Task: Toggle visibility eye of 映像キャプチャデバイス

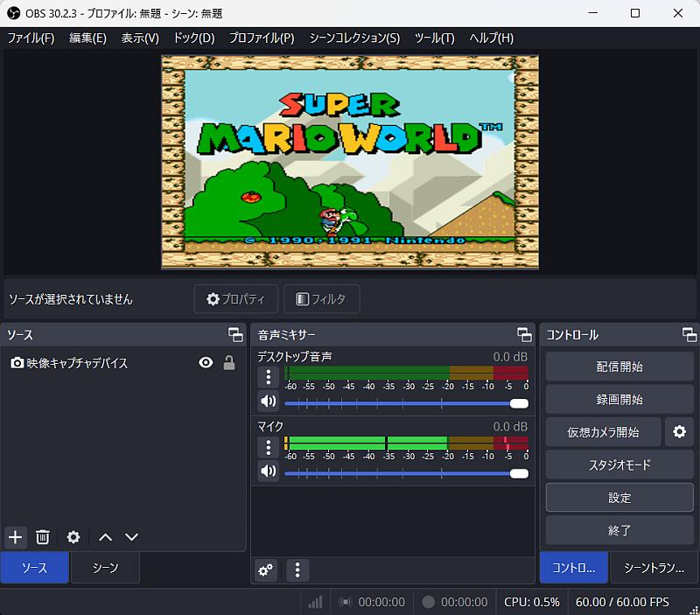Action: (x=206, y=362)
